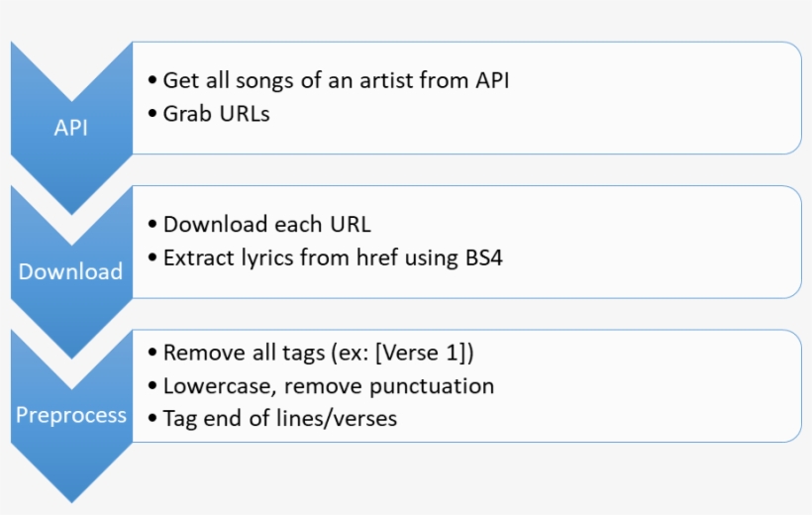Click the pointed tip of the API arrow

(70, 208)
